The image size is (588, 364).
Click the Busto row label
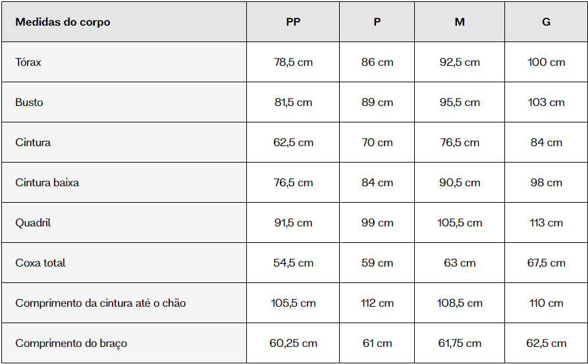(29, 102)
